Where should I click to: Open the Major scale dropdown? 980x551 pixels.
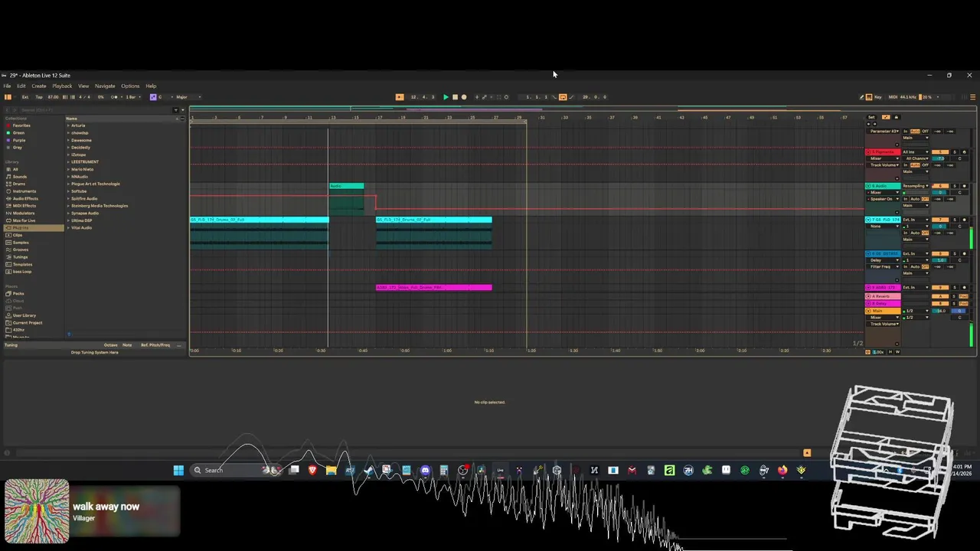[x=187, y=97]
